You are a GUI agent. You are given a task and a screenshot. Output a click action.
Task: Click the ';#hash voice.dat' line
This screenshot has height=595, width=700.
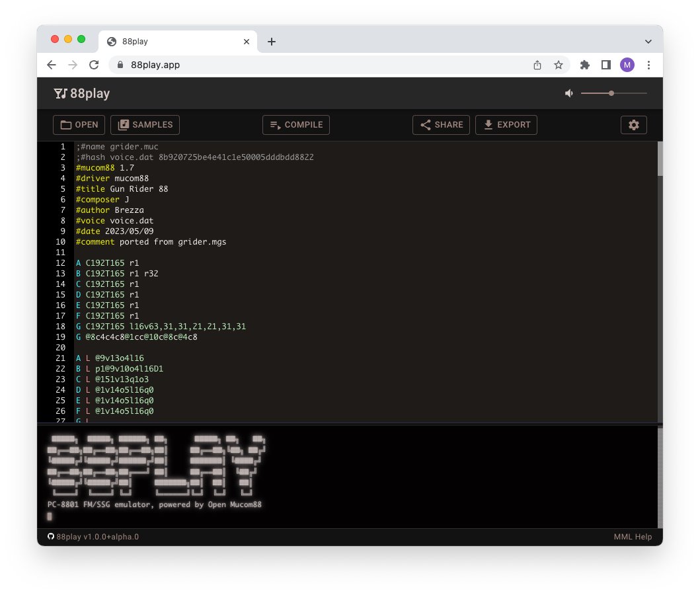(194, 157)
